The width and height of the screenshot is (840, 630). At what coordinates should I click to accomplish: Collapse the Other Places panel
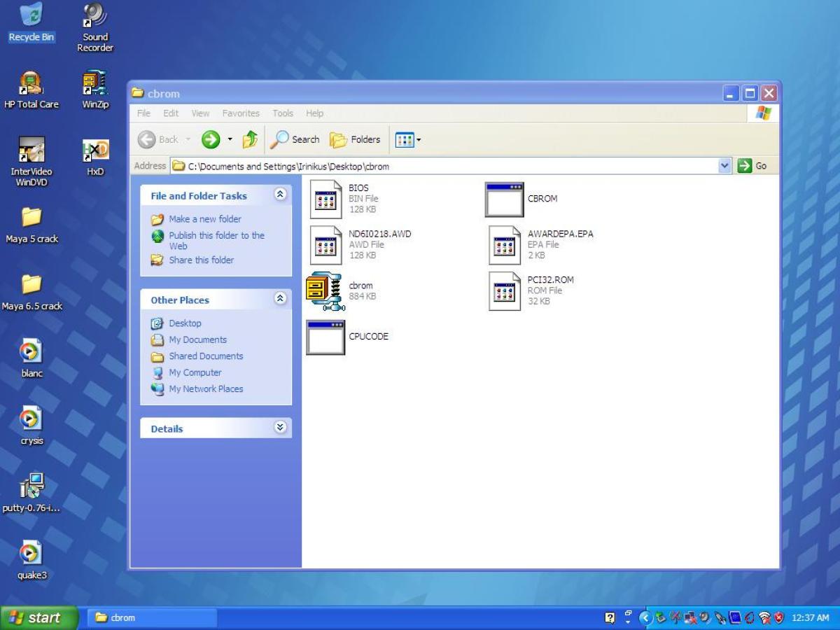tap(280, 299)
